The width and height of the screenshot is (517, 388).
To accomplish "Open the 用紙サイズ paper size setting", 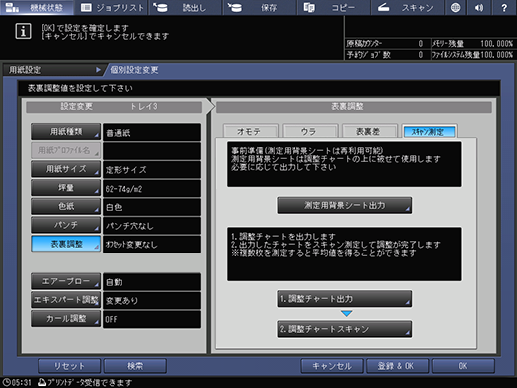I will 66,169.
